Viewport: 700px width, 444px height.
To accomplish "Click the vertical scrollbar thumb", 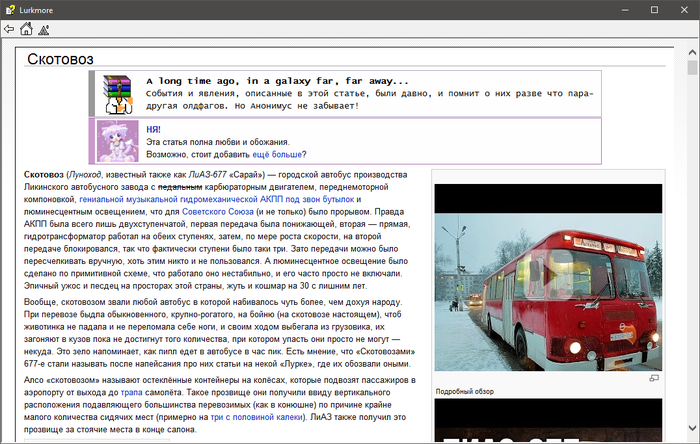I will coord(692,68).
